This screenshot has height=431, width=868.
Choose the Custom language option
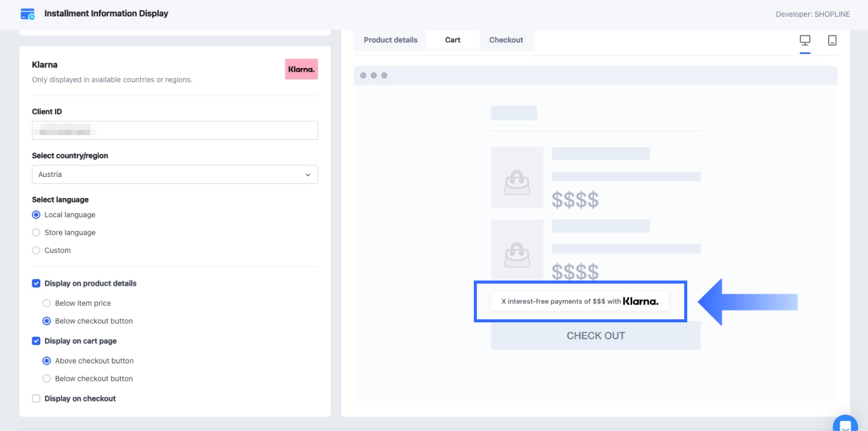point(36,250)
